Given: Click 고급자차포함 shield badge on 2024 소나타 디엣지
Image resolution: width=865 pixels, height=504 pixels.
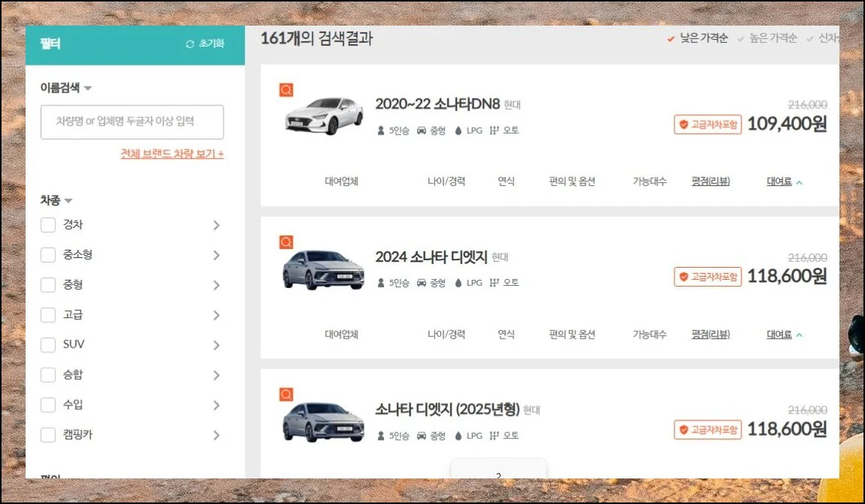Looking at the screenshot, I should [708, 277].
